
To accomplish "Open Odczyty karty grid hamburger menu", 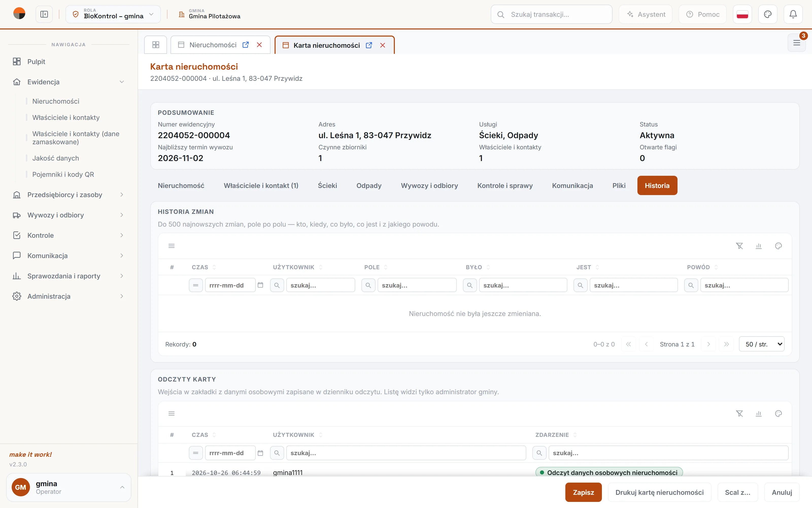I will (x=172, y=414).
